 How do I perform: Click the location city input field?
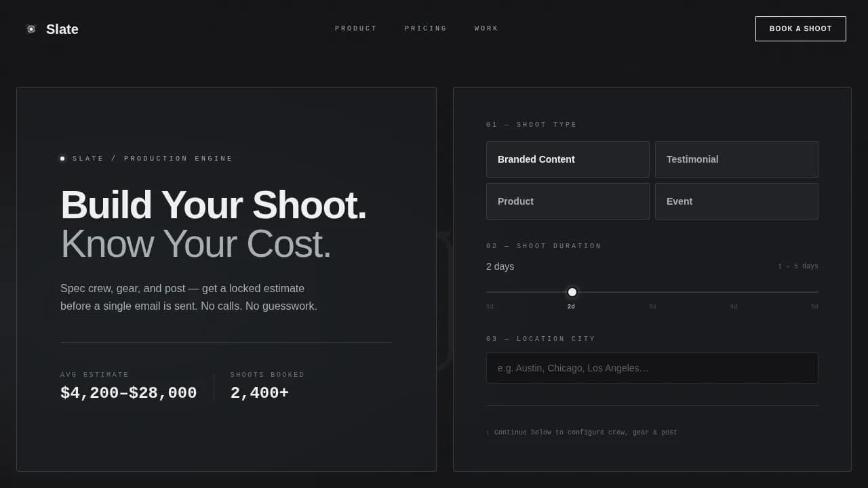[x=652, y=368]
